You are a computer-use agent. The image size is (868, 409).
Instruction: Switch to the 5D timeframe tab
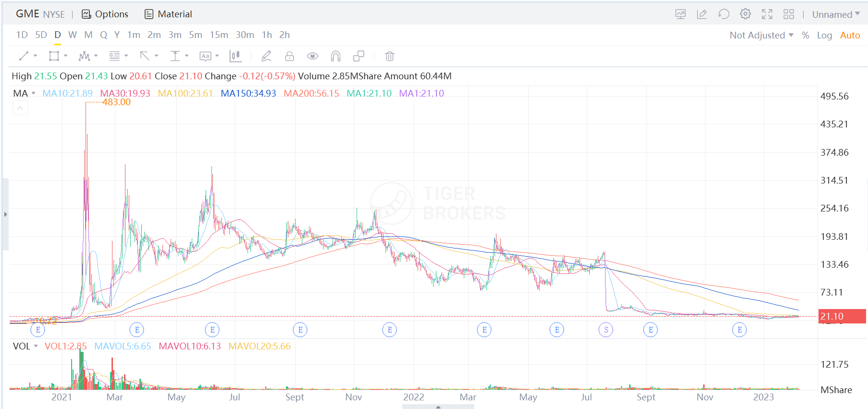click(41, 35)
